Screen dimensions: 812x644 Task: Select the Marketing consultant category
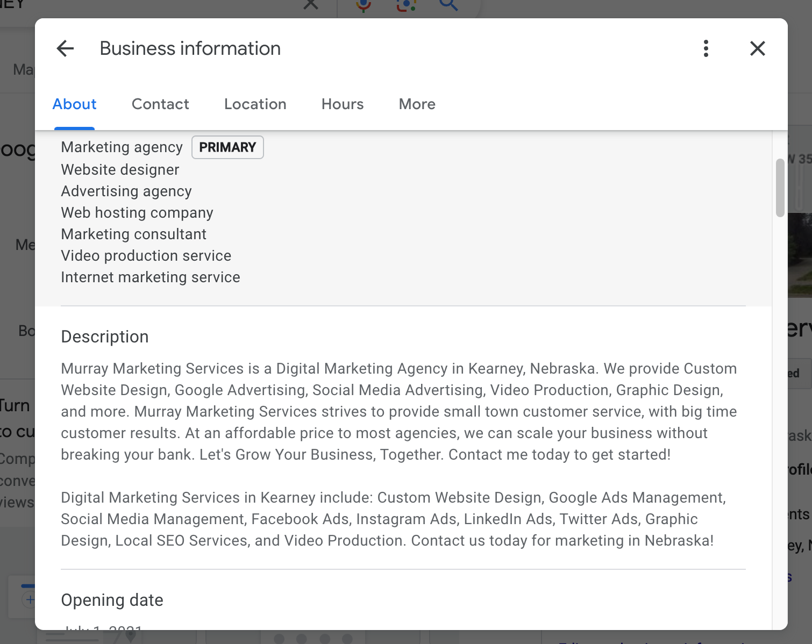(133, 234)
